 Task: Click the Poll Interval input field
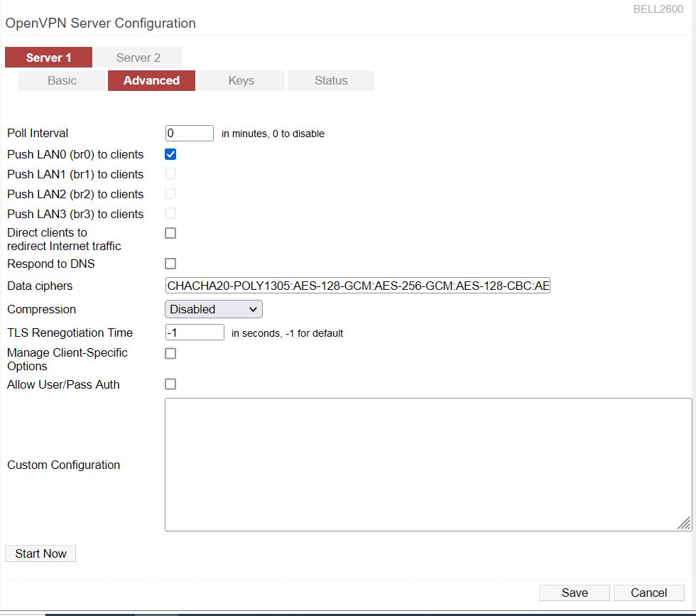click(189, 133)
